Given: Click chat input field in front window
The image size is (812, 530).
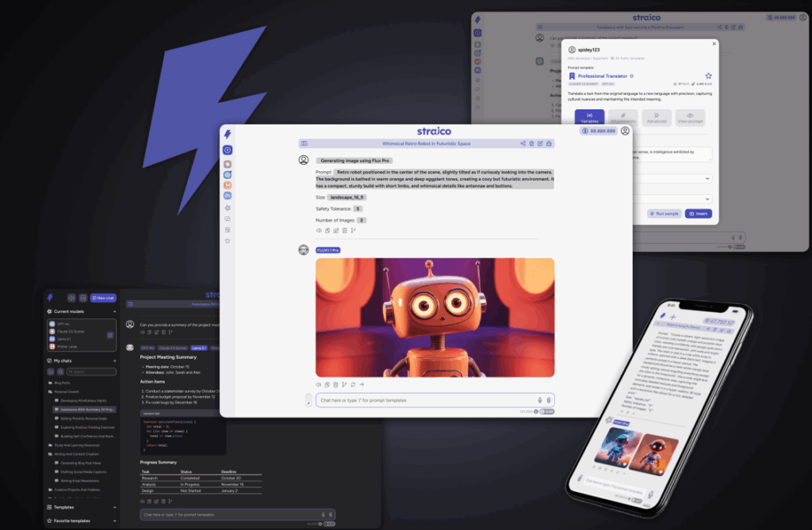Looking at the screenshot, I should 435,400.
